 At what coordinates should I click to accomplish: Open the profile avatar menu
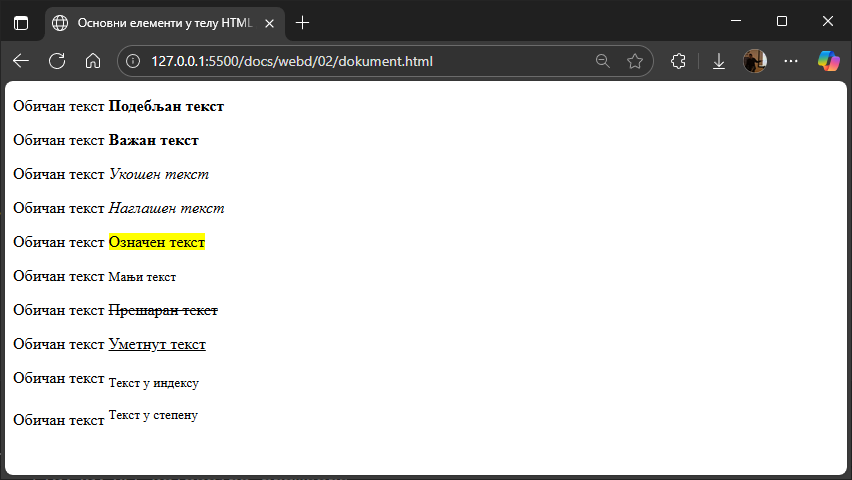point(754,61)
